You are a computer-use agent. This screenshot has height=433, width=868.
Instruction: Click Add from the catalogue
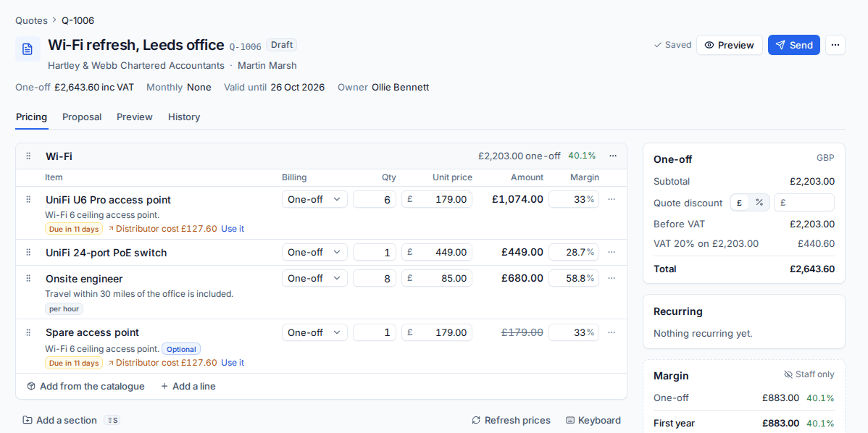click(85, 386)
